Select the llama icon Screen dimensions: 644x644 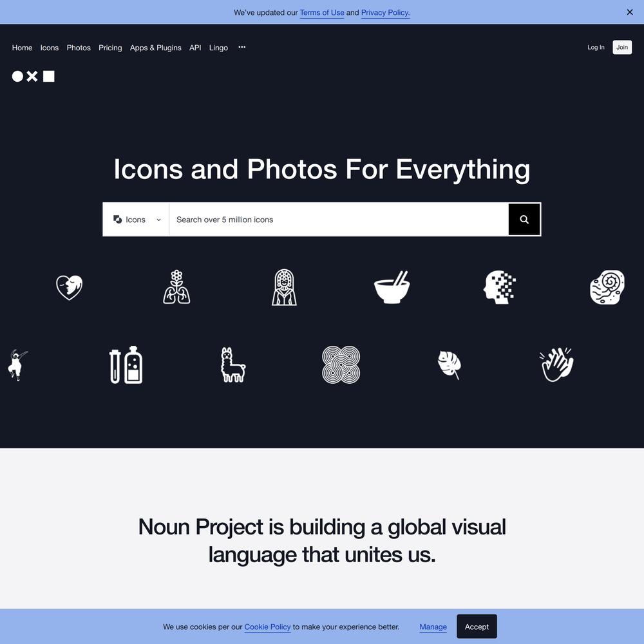[x=233, y=365]
